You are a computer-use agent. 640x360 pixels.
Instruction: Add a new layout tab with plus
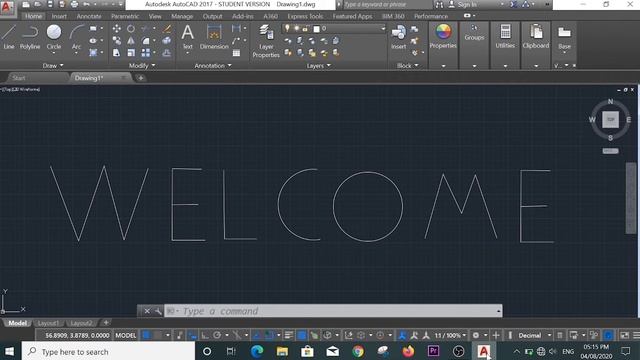click(106, 323)
